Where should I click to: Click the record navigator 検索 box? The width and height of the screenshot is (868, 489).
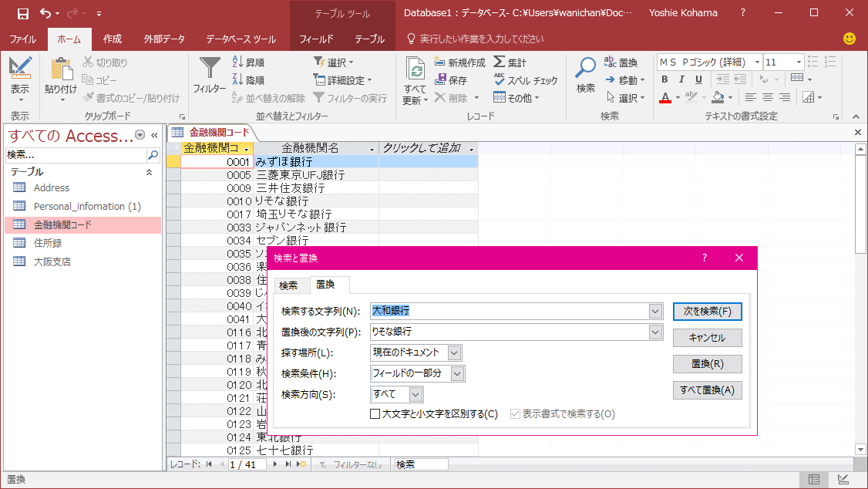pyautogui.click(x=421, y=464)
